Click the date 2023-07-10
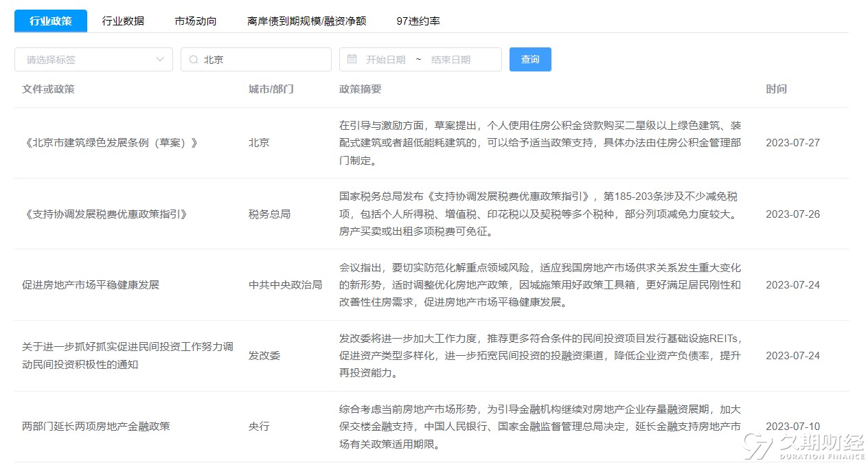Screen dimensions: 868x463 [x=792, y=427]
